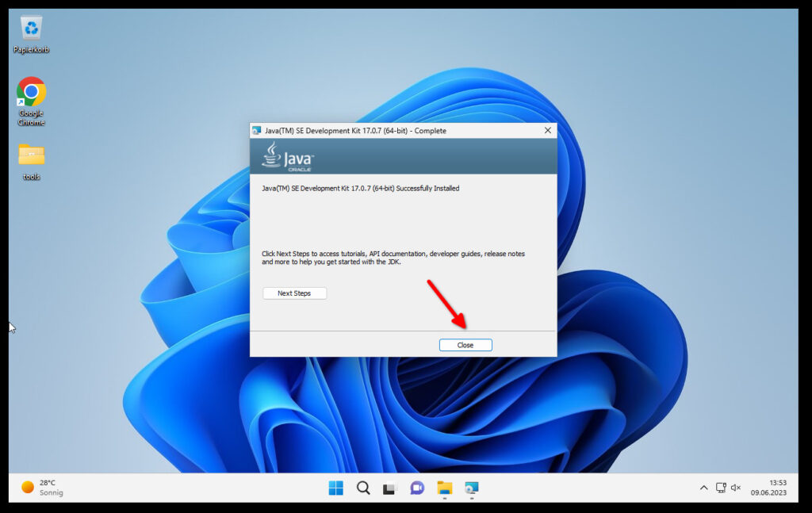Click the 'Click Next Steps to access tutorials' text
This screenshot has width=812, height=513.
coord(393,258)
